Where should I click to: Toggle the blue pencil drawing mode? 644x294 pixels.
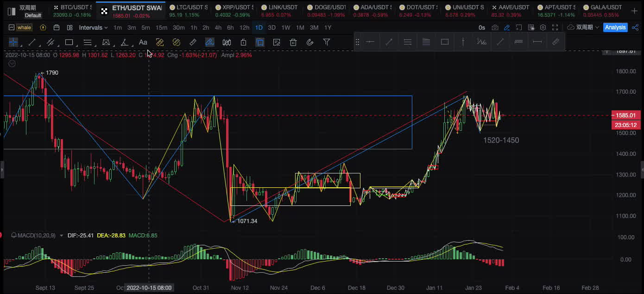[x=507, y=28]
